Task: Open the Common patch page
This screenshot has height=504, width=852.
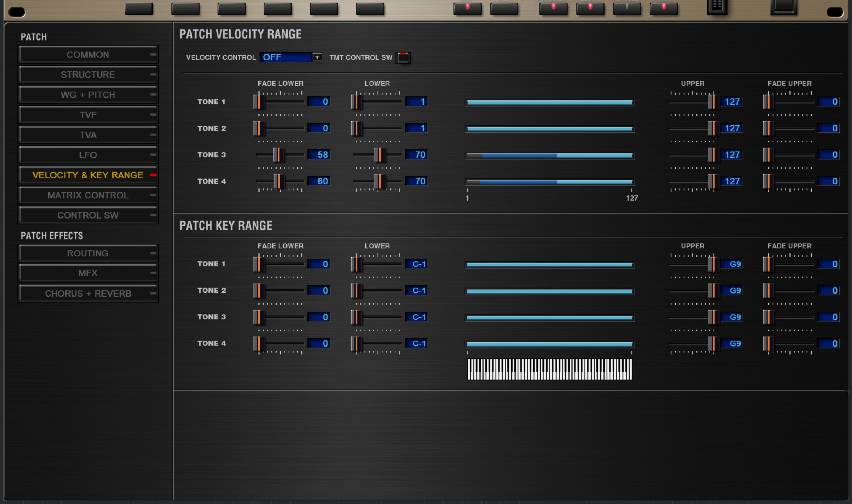Action: click(x=88, y=55)
